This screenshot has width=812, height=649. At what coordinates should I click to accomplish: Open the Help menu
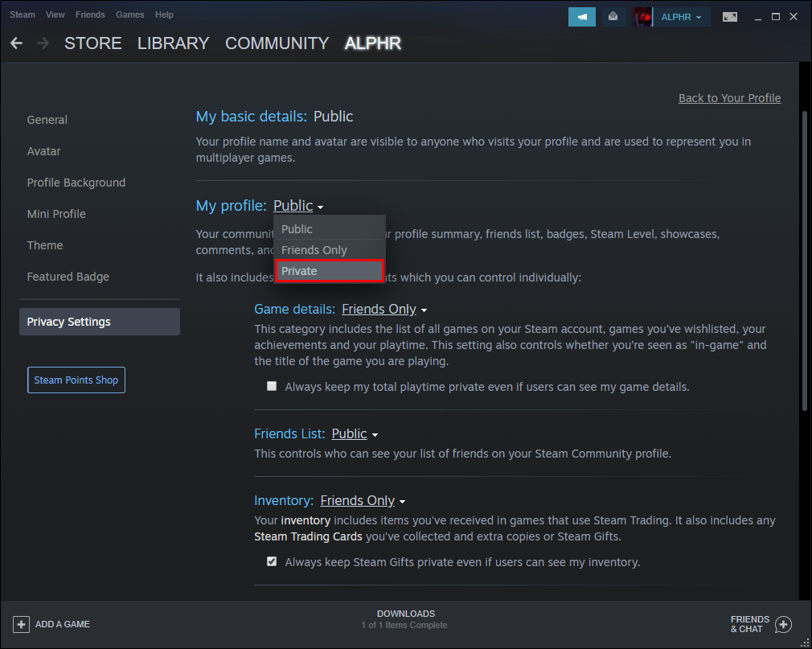(x=164, y=14)
